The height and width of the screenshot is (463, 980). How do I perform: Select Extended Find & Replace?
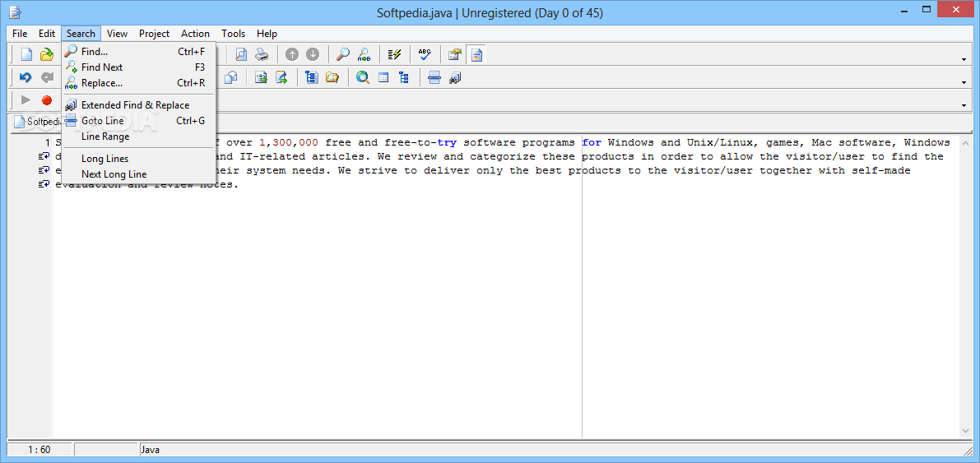click(x=139, y=105)
